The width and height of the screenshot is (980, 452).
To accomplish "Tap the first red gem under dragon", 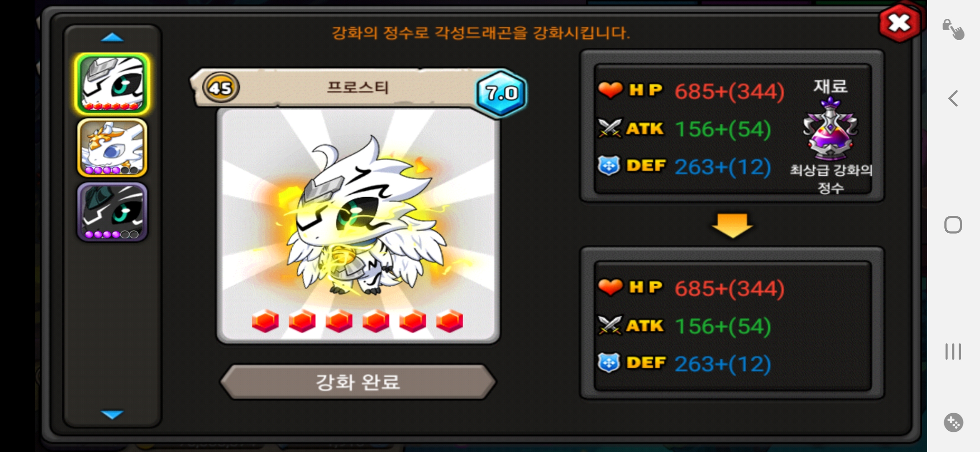I will tap(265, 321).
